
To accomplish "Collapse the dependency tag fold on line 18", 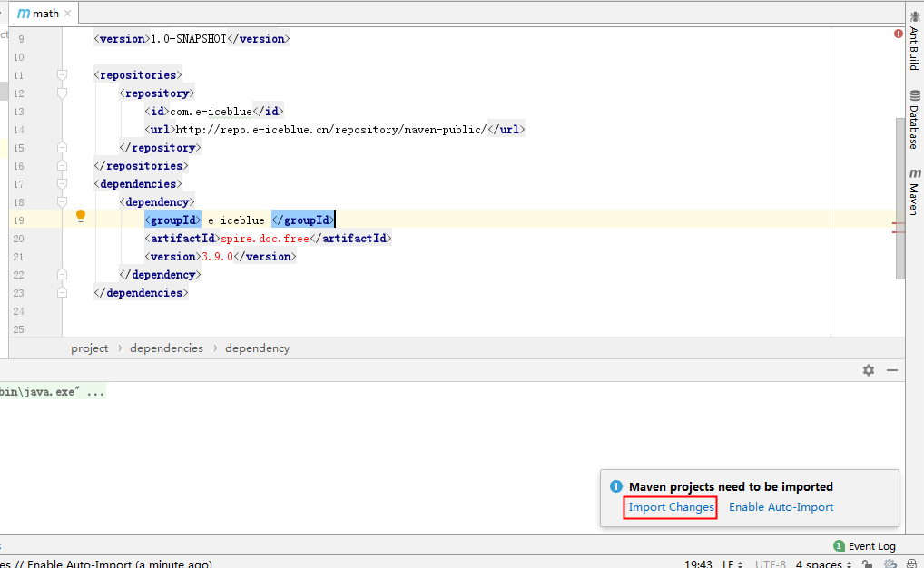I will coord(62,202).
